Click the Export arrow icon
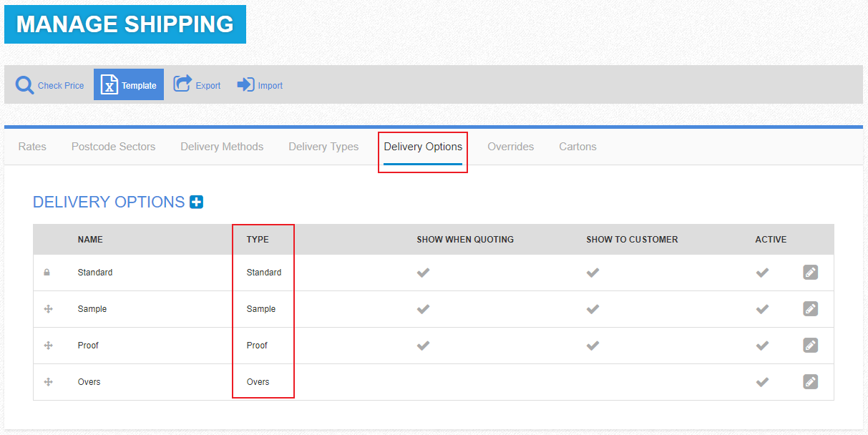 tap(183, 84)
